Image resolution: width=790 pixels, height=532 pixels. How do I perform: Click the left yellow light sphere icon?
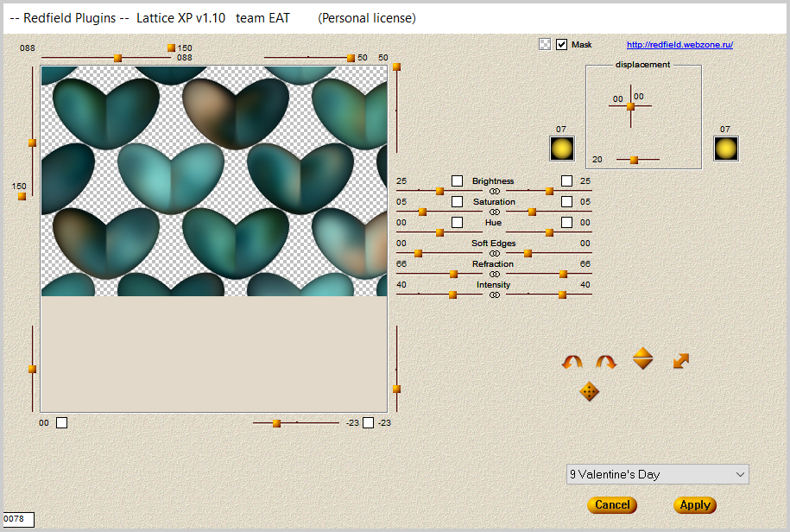[x=563, y=149]
